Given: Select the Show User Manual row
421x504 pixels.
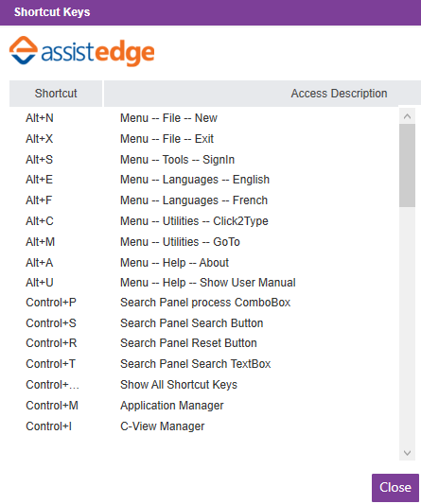Looking at the screenshot, I should pos(204,283).
